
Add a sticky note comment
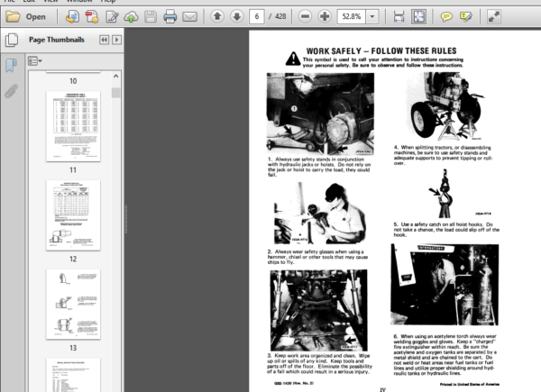point(446,16)
